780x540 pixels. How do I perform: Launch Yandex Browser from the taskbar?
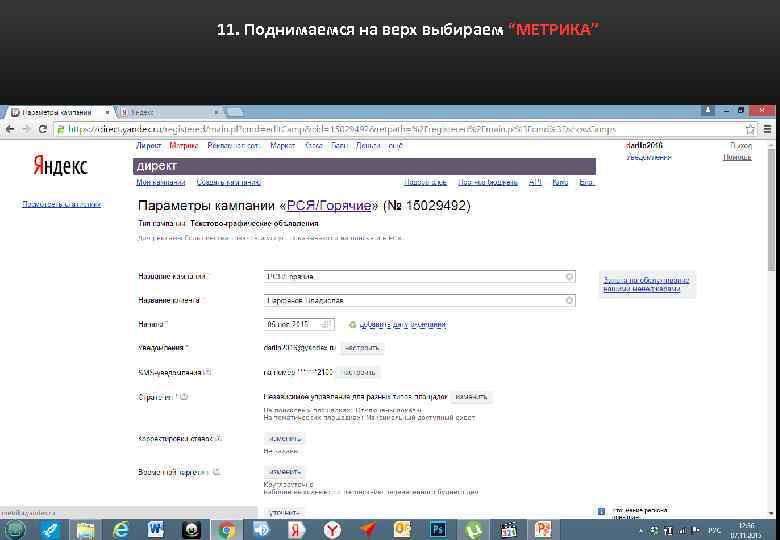coord(332,530)
